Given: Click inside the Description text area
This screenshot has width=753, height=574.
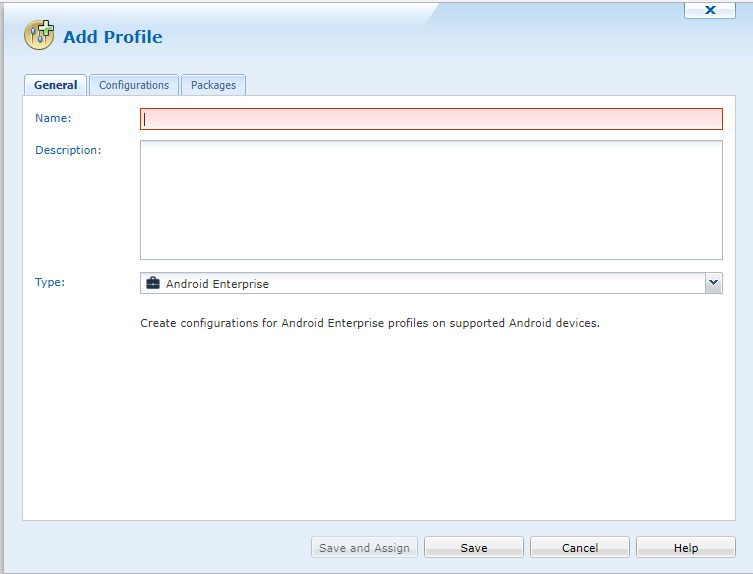Looking at the screenshot, I should 431,200.
